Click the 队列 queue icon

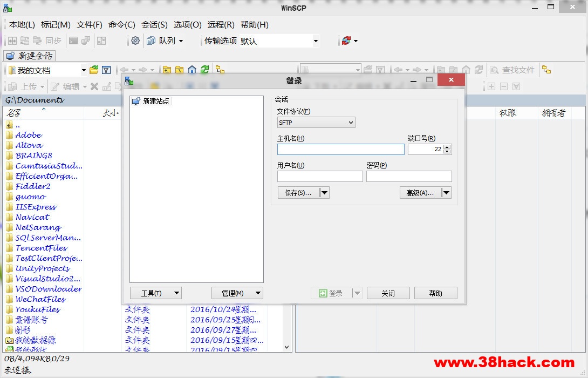pyautogui.click(x=151, y=40)
